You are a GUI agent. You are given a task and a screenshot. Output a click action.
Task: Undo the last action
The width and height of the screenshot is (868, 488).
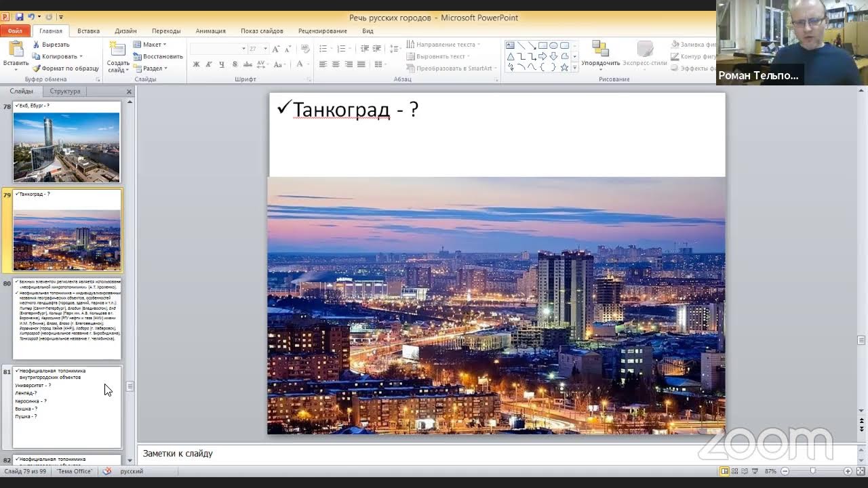tap(31, 17)
